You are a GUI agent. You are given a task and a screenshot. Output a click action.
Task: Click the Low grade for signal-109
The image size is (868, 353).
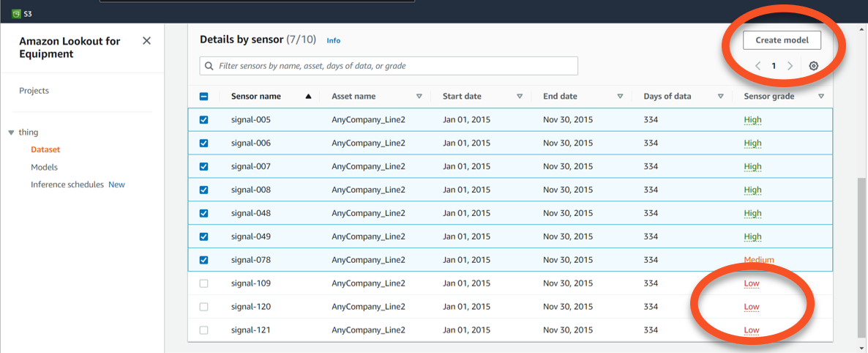coord(752,283)
